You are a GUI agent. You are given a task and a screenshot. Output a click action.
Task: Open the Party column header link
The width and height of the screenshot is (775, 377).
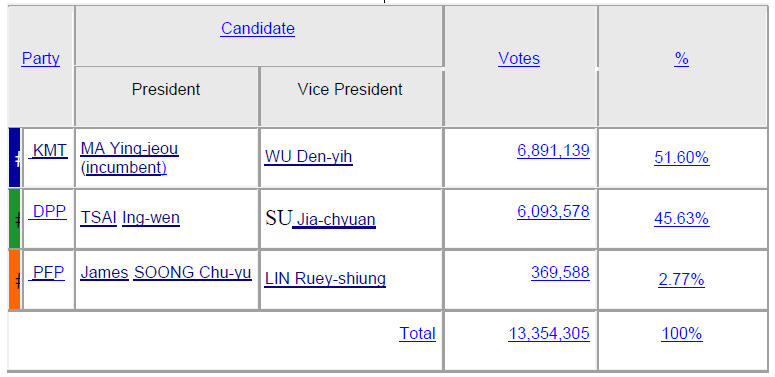[x=41, y=59]
